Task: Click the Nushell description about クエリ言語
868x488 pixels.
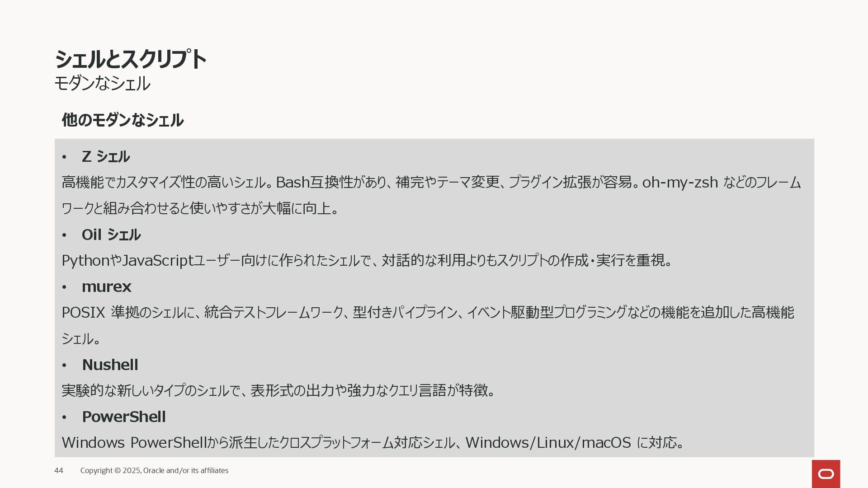Action: (279, 390)
